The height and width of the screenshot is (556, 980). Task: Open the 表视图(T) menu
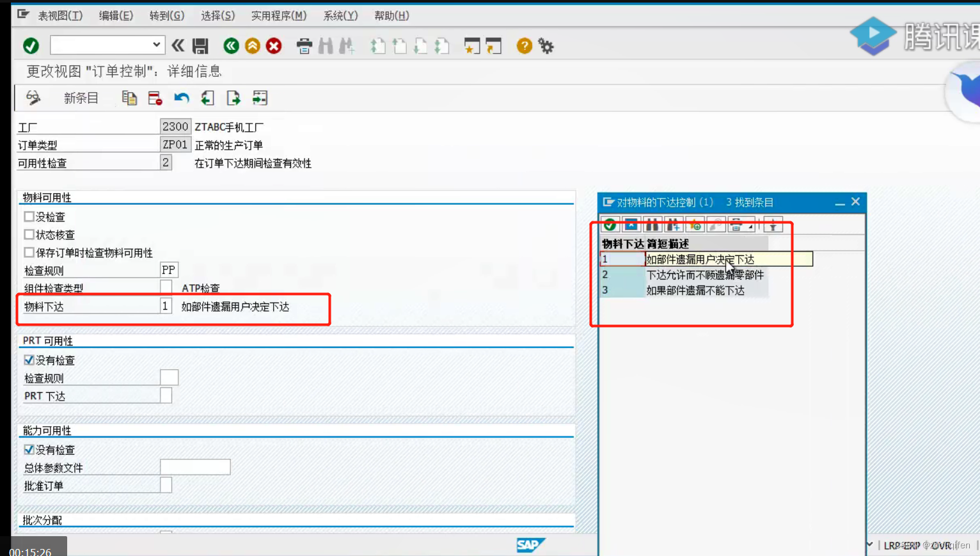(x=60, y=15)
